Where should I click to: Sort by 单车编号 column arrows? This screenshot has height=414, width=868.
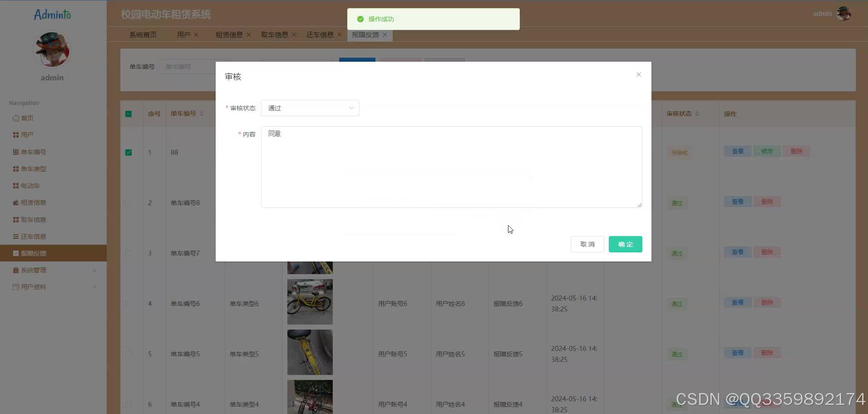coord(202,113)
